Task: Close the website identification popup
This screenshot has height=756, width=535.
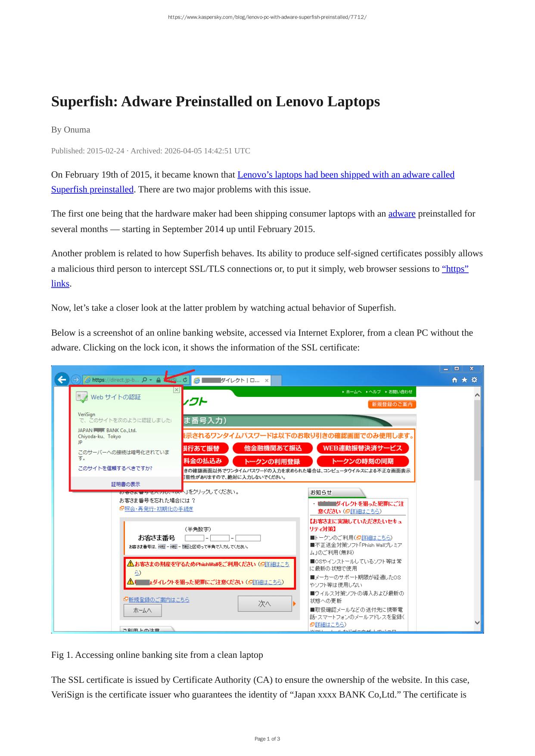Action: (176, 390)
